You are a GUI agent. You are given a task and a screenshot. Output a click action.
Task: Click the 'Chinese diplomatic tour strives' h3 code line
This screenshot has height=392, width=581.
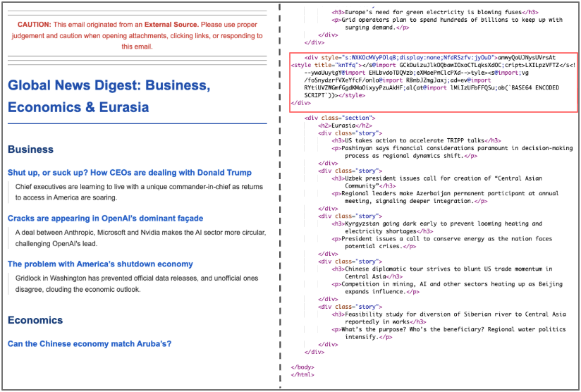point(441,273)
